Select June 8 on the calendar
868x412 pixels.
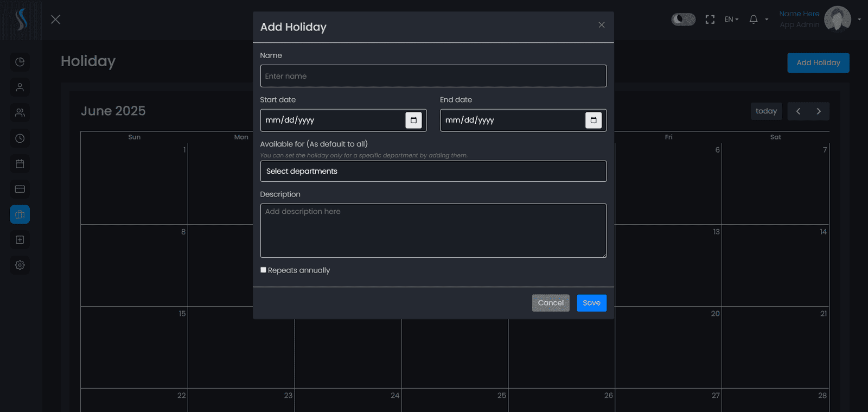tap(135, 265)
